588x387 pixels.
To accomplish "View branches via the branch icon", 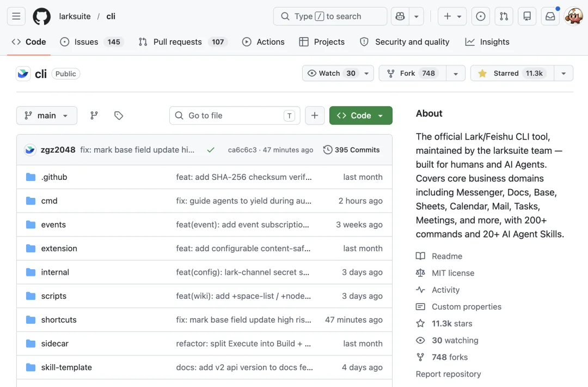I will click(x=94, y=116).
